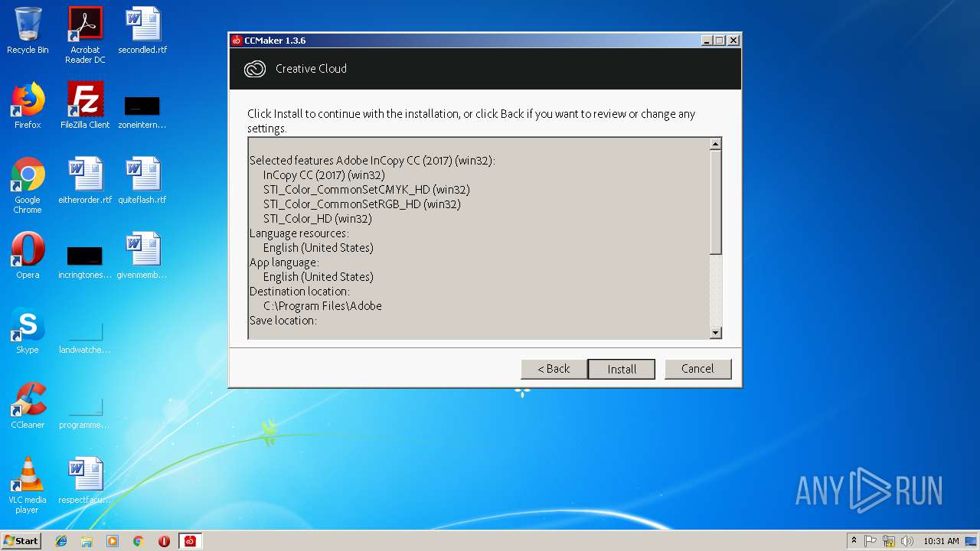Click the 'Save location:' line

[x=283, y=321]
